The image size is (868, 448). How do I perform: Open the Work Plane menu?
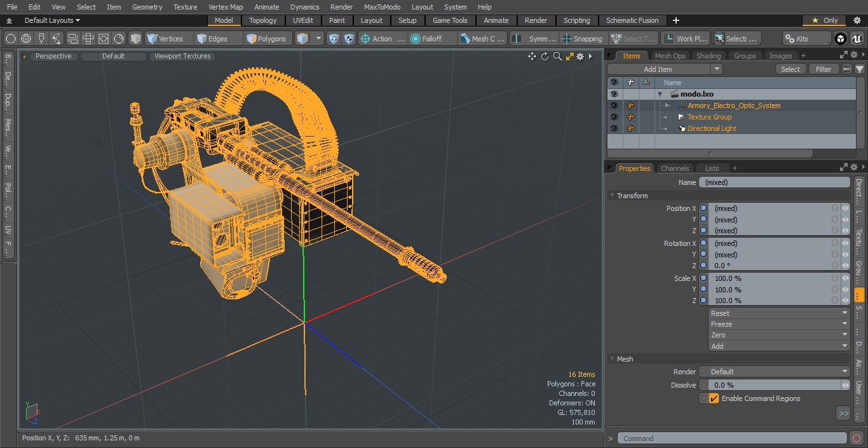click(x=685, y=39)
